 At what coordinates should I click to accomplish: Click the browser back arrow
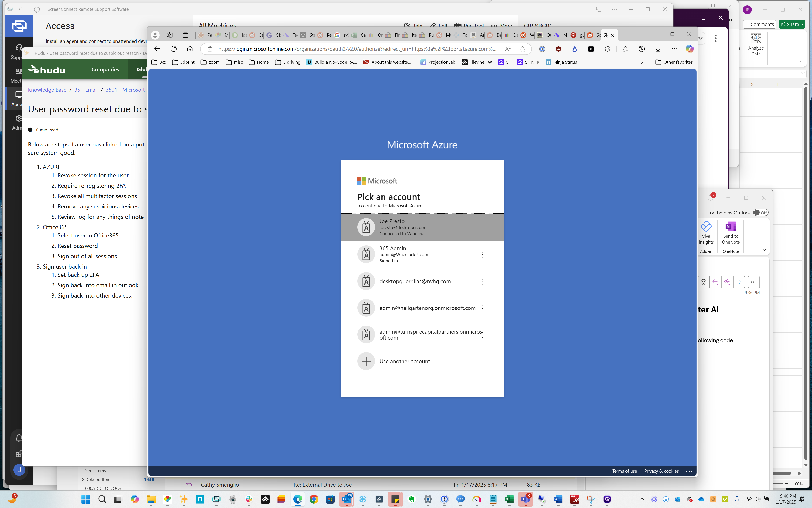[x=157, y=49]
